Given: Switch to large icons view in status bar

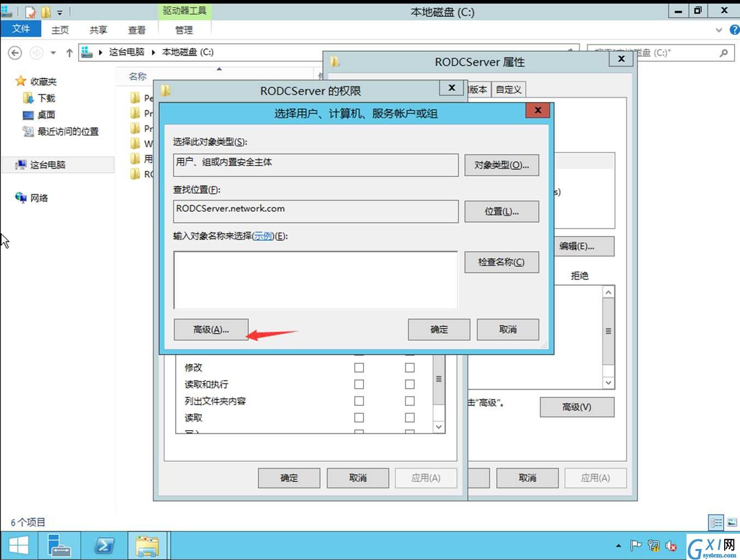Looking at the screenshot, I should click(732, 522).
